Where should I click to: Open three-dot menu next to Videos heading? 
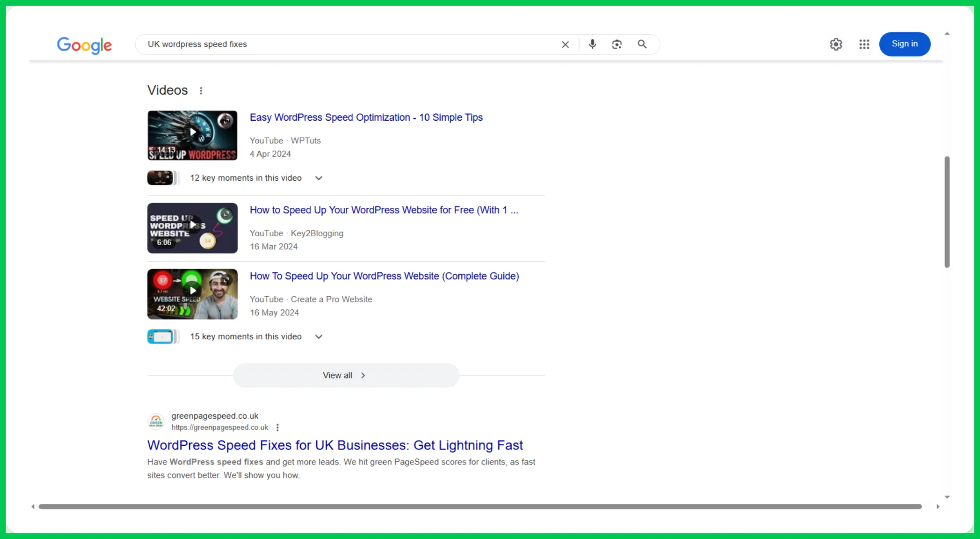(201, 90)
